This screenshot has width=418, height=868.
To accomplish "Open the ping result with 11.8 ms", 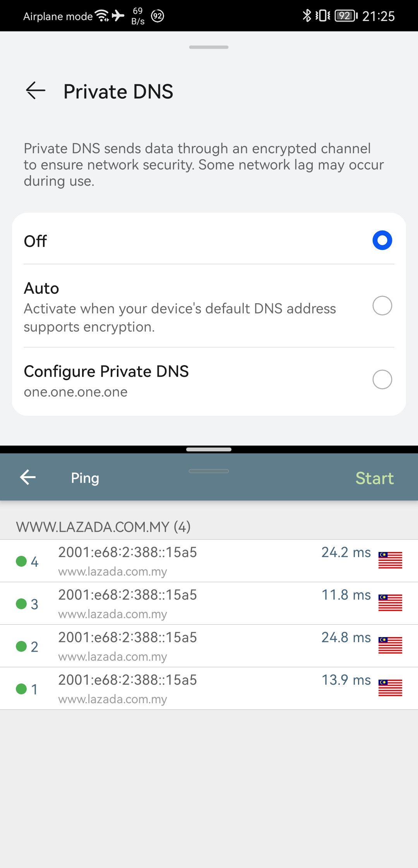I will pyautogui.click(x=209, y=603).
